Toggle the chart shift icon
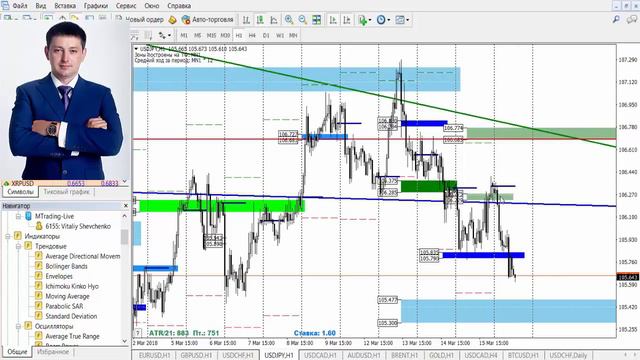Viewport: 640px width, 360px height. pyautogui.click(x=347, y=20)
